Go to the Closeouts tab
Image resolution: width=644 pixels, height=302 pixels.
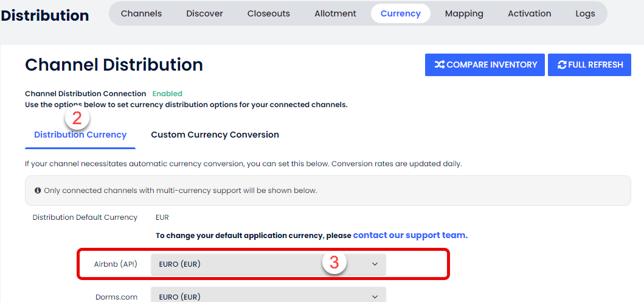click(x=268, y=13)
